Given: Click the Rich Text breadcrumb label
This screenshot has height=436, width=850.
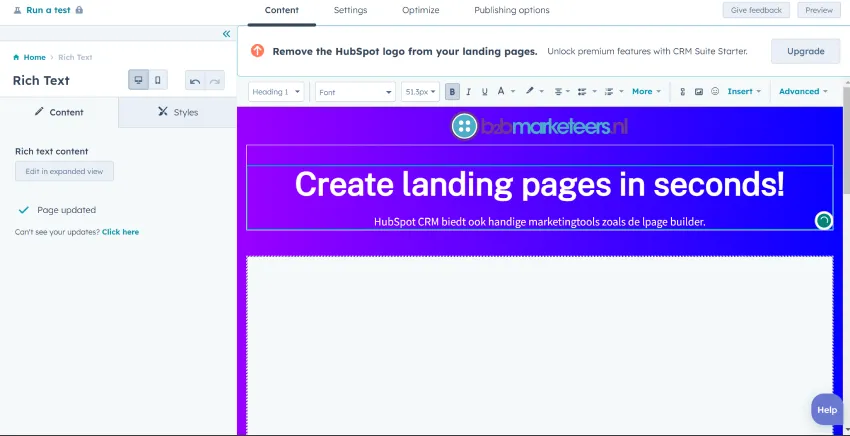Looking at the screenshot, I should point(75,57).
